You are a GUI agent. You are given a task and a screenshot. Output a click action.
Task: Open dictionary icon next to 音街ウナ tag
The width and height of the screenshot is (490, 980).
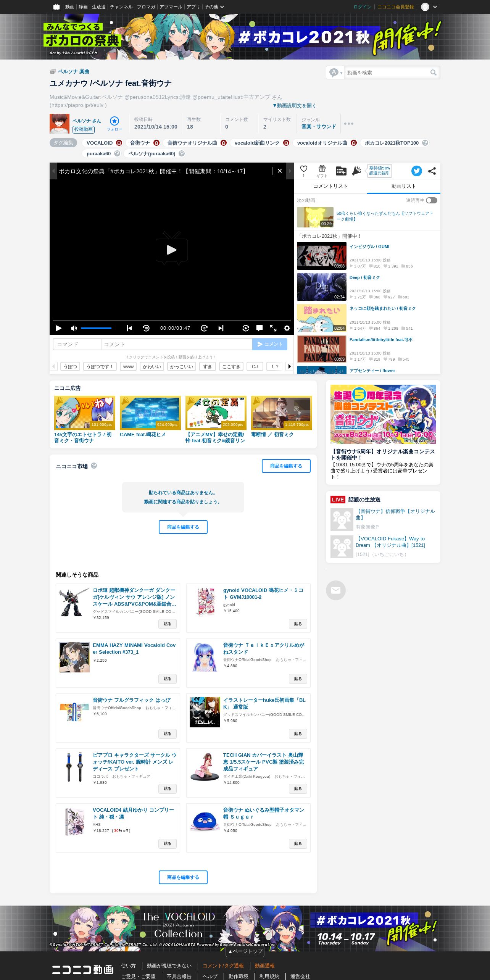point(156,143)
